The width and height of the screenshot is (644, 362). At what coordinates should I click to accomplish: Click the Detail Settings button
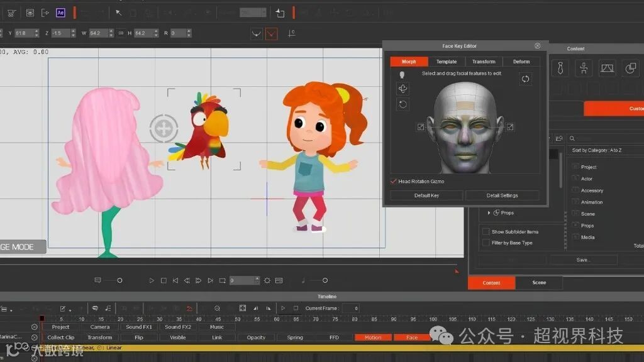point(502,195)
